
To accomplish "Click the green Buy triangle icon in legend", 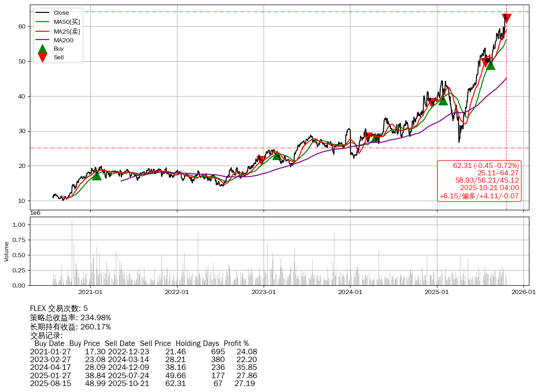I will pyautogui.click(x=42, y=49).
